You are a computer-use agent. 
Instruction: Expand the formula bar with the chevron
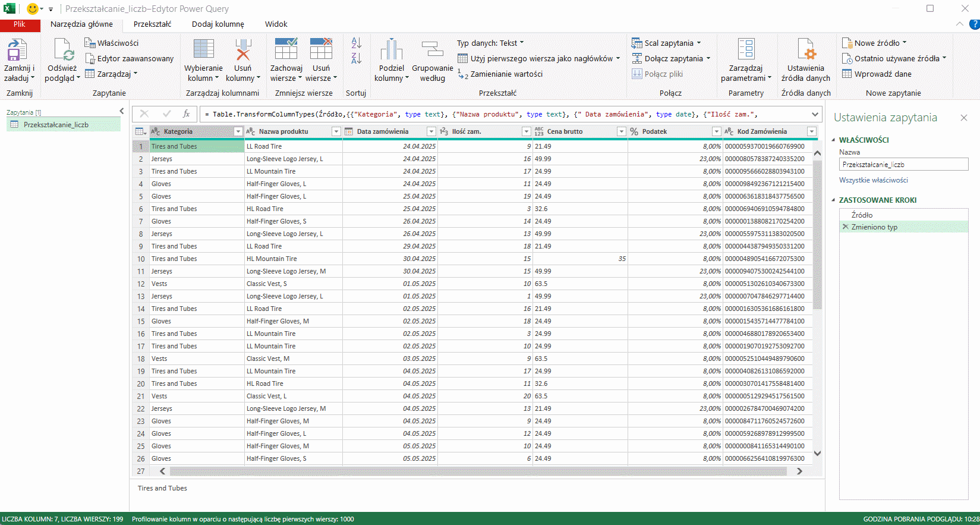pyautogui.click(x=815, y=114)
